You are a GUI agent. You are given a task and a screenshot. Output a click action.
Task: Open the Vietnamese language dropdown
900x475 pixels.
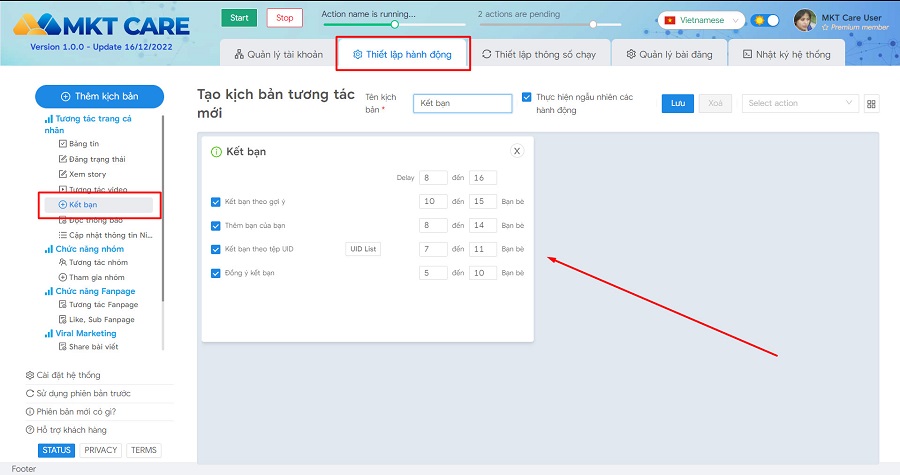(x=702, y=20)
